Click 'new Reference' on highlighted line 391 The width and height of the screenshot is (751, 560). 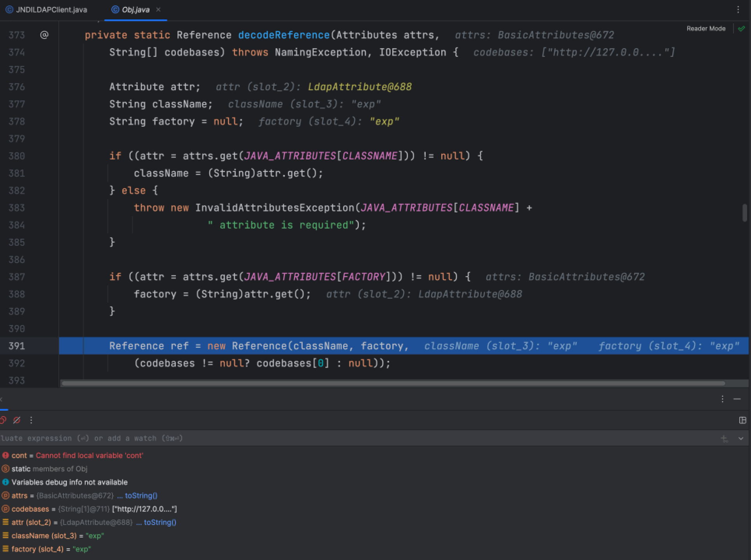pos(247,346)
